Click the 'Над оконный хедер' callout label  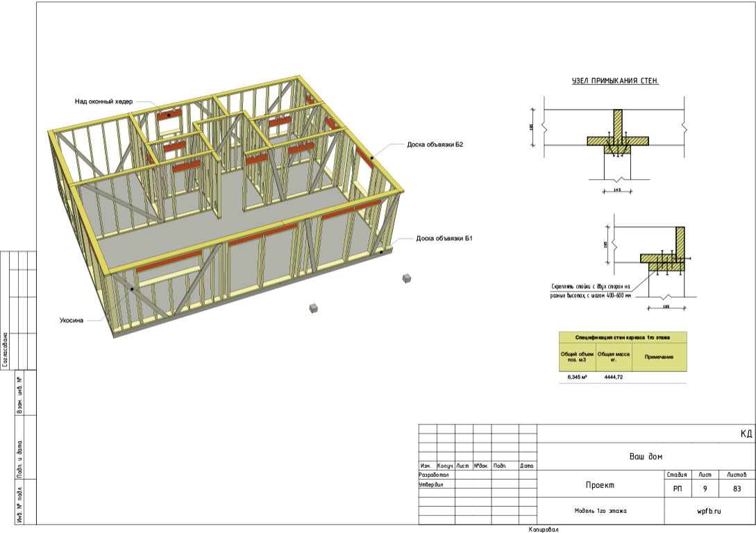103,101
